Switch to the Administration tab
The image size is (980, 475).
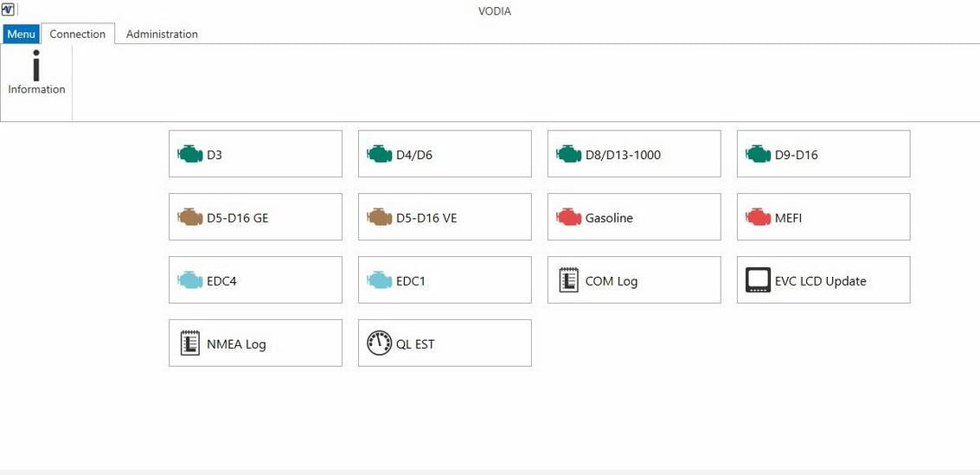pyautogui.click(x=162, y=34)
